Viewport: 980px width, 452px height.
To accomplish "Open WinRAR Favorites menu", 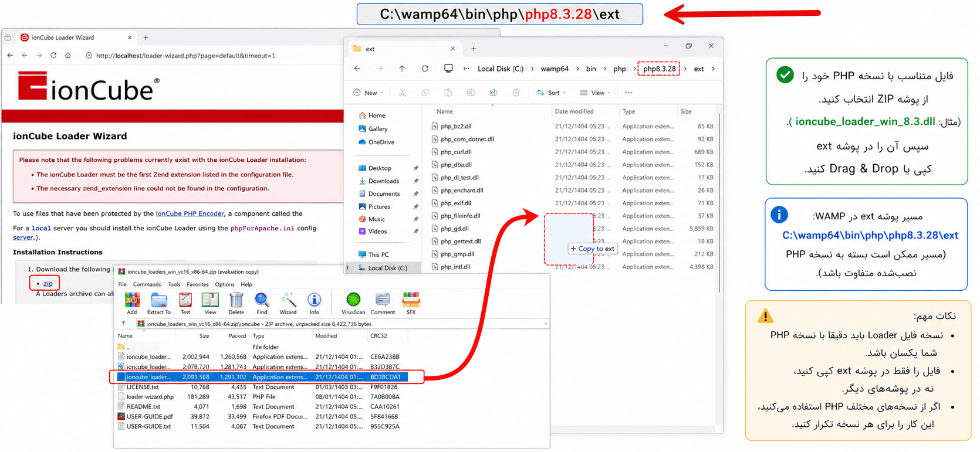I will point(198,284).
